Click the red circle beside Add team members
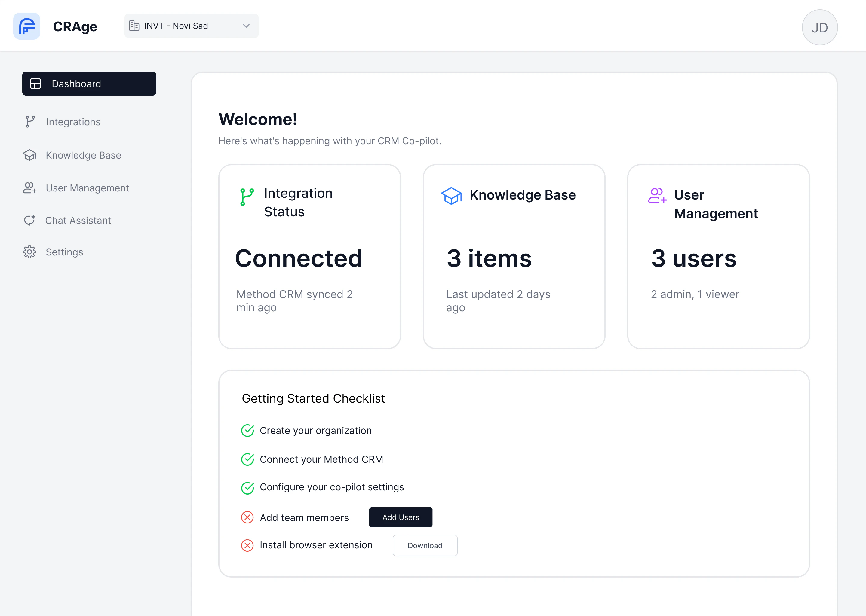 point(247,517)
